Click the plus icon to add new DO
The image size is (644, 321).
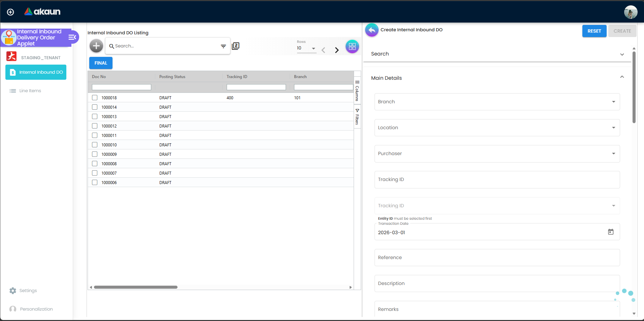click(96, 46)
